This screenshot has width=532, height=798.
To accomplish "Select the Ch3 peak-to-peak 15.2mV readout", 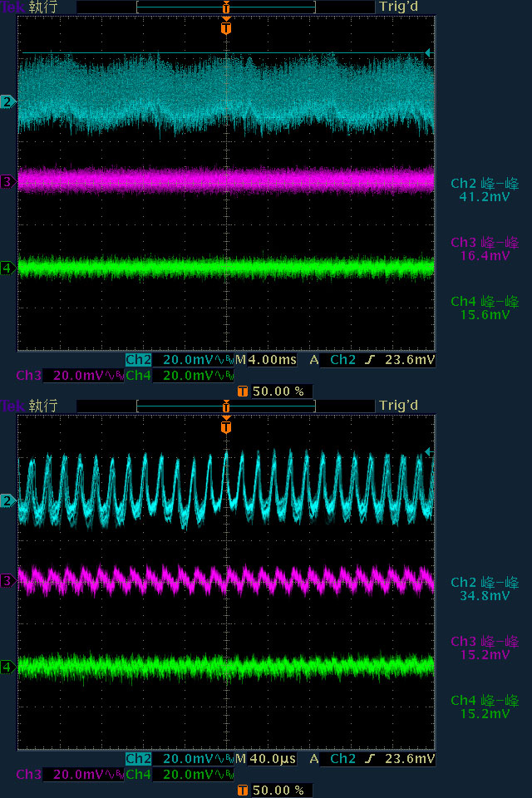I will [x=485, y=648].
